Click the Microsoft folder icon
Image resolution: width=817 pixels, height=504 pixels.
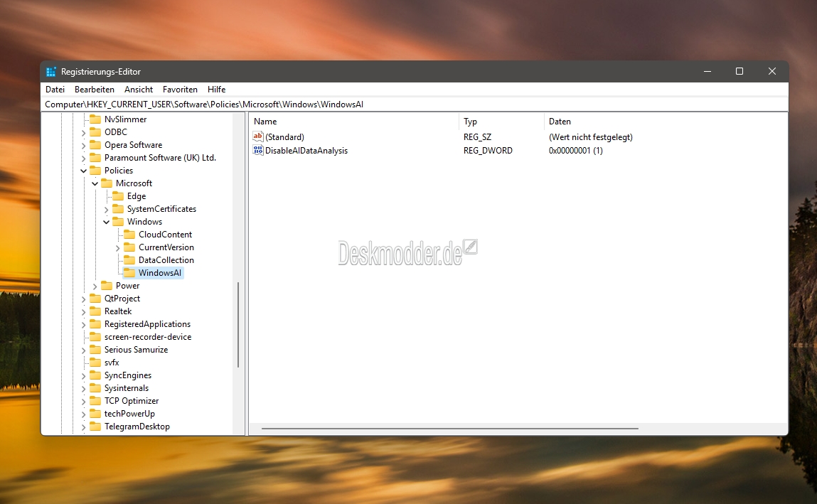107,183
